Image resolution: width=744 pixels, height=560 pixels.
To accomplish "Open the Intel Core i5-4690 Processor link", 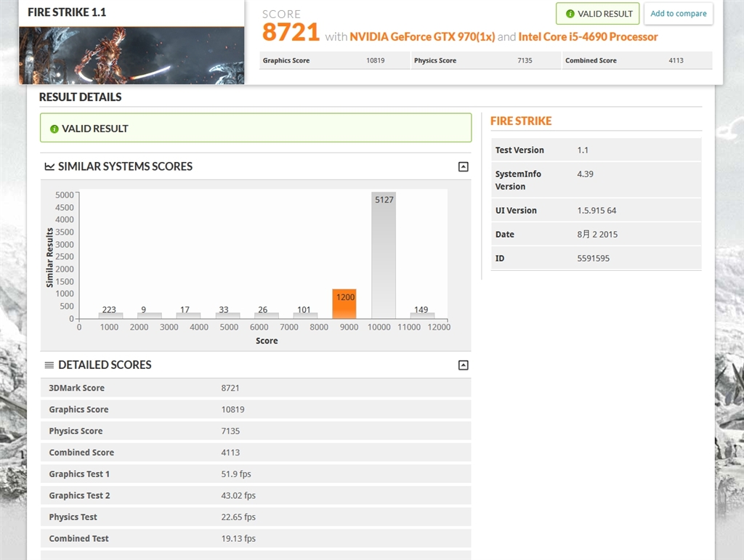I will (x=588, y=37).
